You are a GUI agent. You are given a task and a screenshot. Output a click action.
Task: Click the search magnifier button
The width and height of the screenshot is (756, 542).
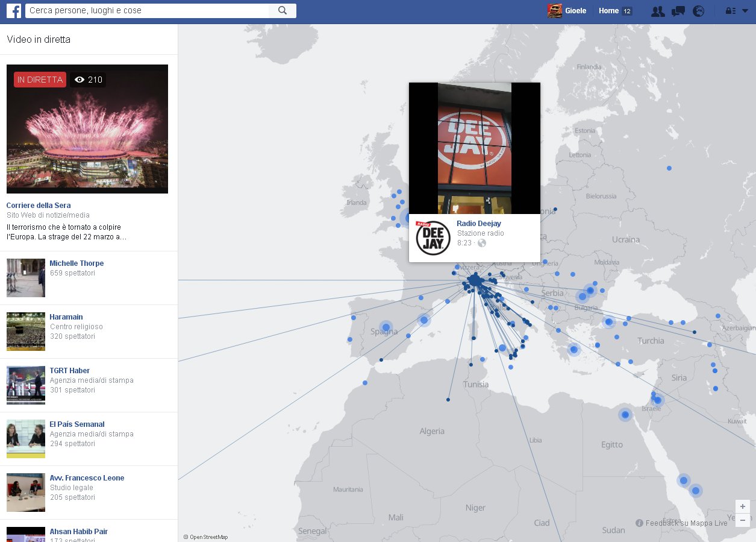tap(283, 11)
